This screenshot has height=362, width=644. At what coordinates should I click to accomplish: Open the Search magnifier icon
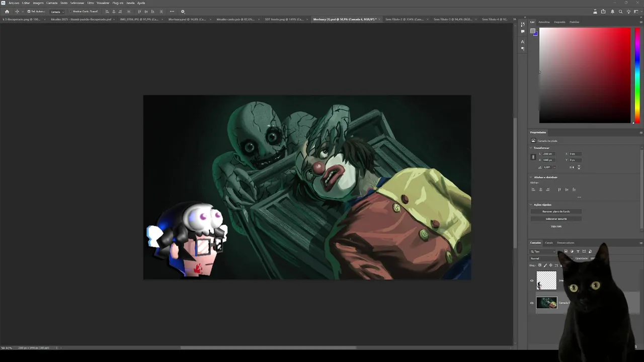point(620,12)
